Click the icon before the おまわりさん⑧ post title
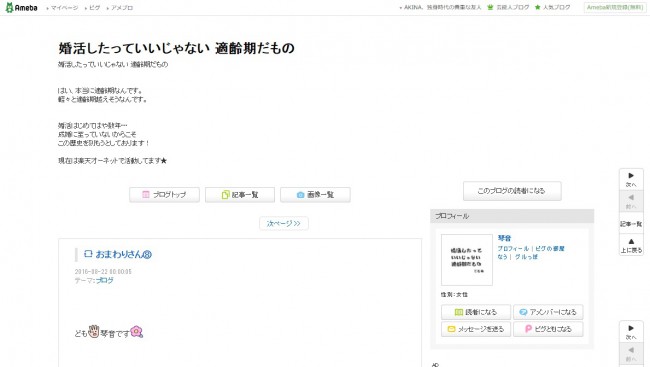650x367 pixels. (88, 254)
